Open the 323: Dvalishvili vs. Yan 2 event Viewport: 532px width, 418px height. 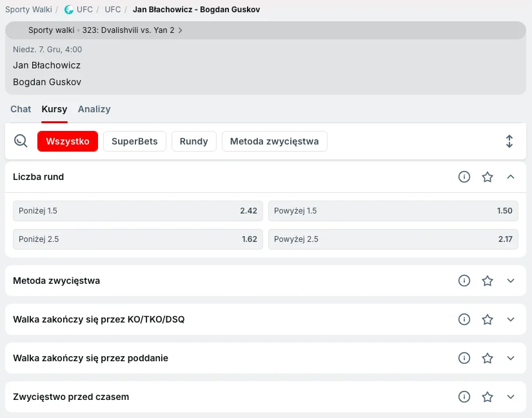point(132,30)
